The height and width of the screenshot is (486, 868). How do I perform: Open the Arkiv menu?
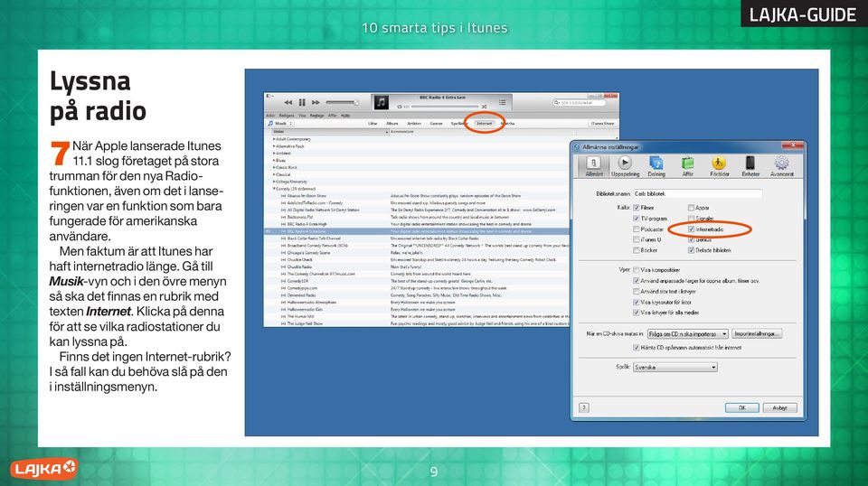point(270,116)
